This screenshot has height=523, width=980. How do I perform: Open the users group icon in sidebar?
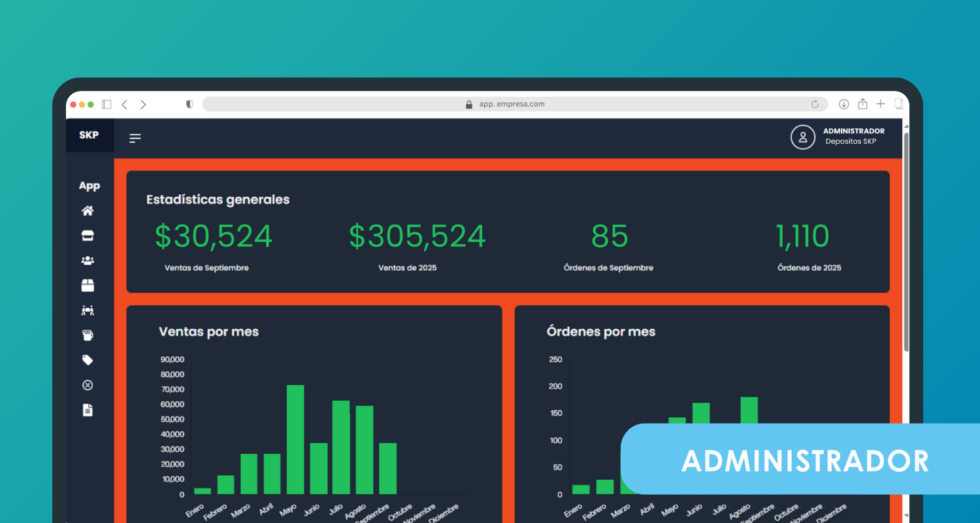pyautogui.click(x=88, y=260)
